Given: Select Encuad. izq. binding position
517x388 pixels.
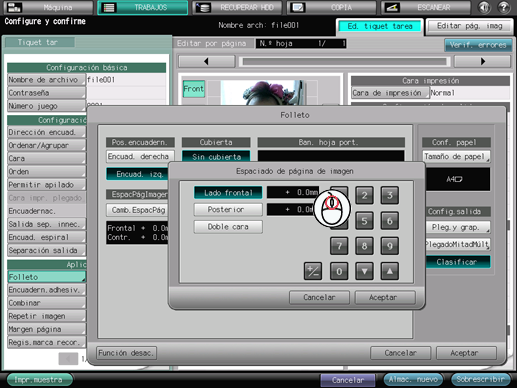Looking at the screenshot, I should point(138,174).
